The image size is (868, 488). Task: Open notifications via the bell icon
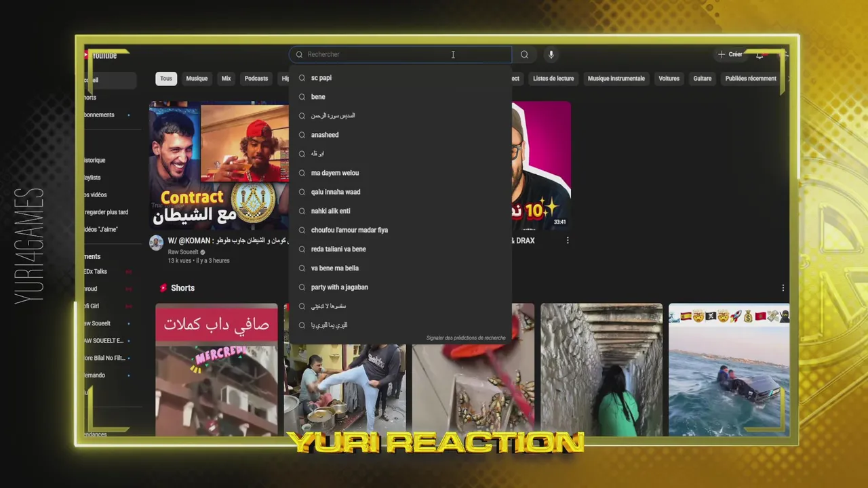click(x=759, y=54)
